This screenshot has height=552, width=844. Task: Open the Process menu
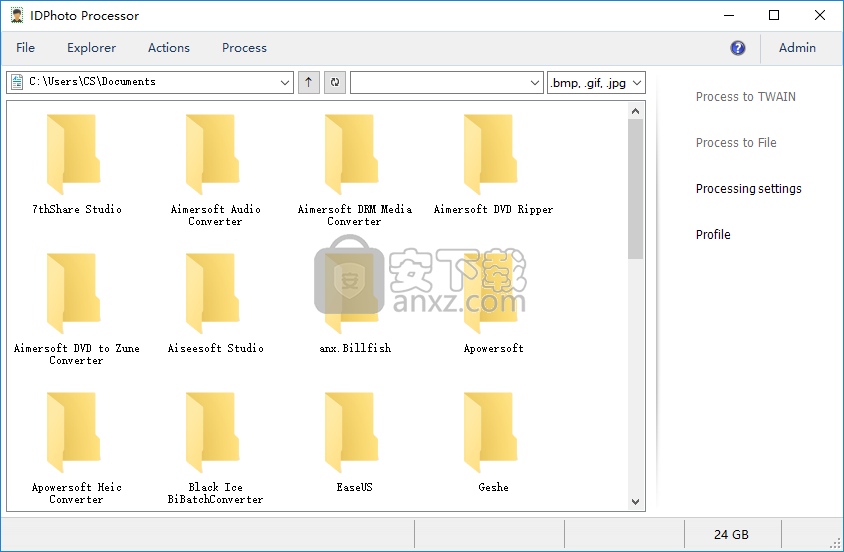244,48
